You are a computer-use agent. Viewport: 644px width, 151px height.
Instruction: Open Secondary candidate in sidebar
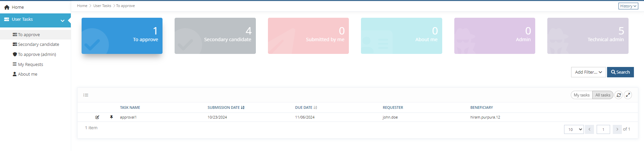[x=38, y=44]
